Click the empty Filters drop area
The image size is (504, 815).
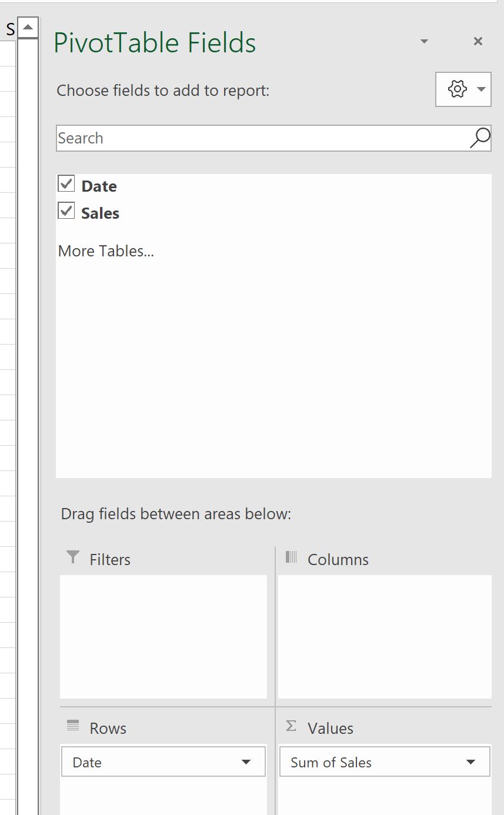click(163, 637)
